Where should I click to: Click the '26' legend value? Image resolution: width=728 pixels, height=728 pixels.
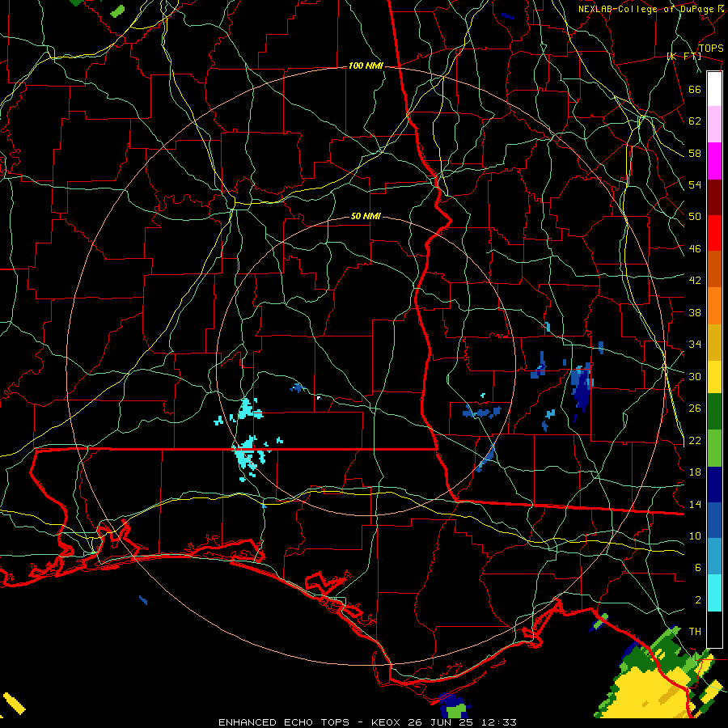(695, 408)
